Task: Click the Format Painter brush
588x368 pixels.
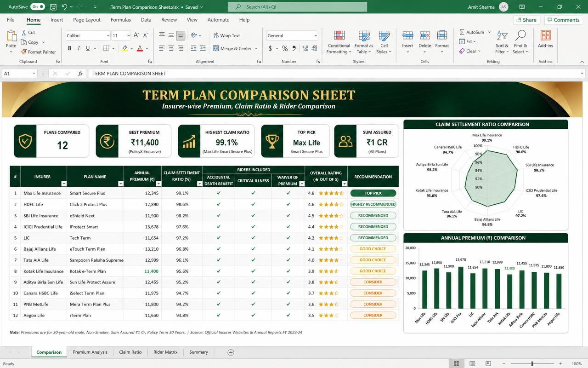Action: click(24, 52)
